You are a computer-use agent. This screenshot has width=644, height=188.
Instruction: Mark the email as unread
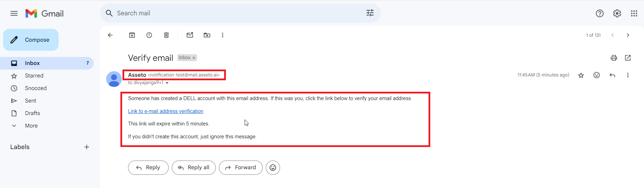point(190,35)
